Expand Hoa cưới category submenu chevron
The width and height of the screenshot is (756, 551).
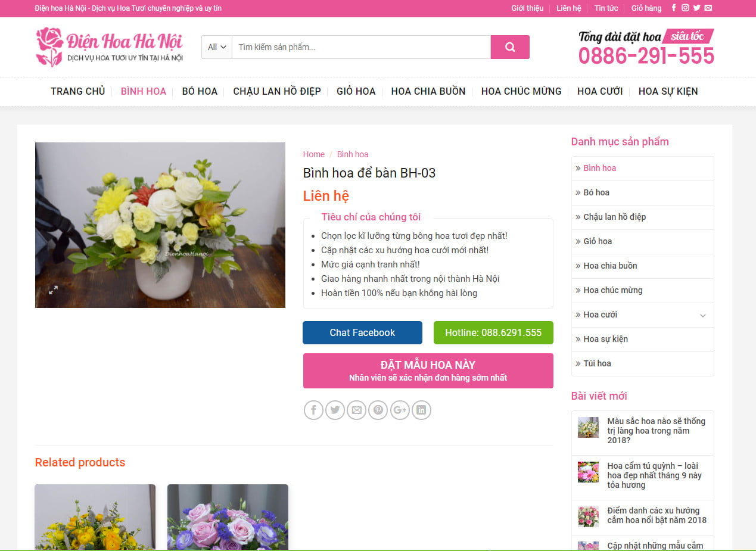tap(703, 315)
